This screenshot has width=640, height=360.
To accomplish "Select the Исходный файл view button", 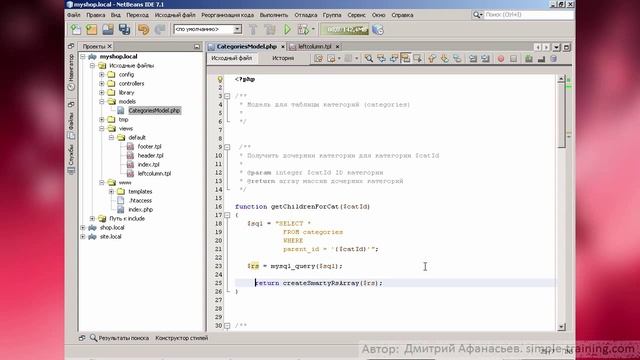I will tap(232, 58).
